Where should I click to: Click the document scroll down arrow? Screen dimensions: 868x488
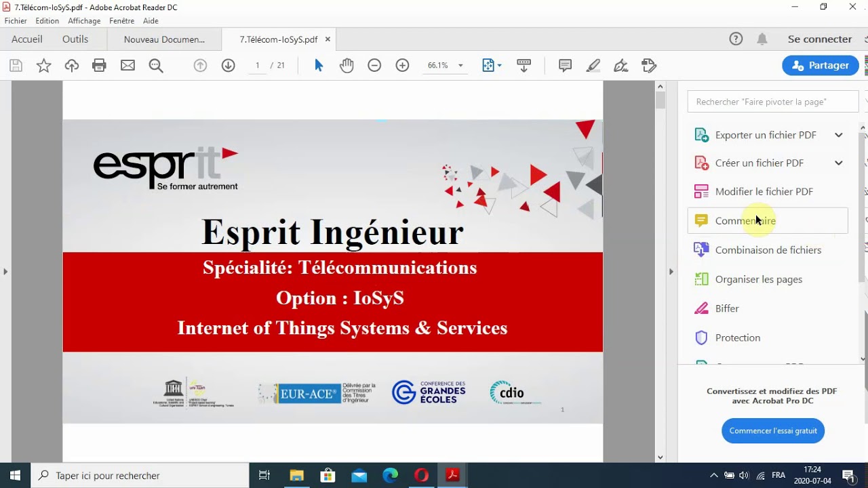[660, 457]
